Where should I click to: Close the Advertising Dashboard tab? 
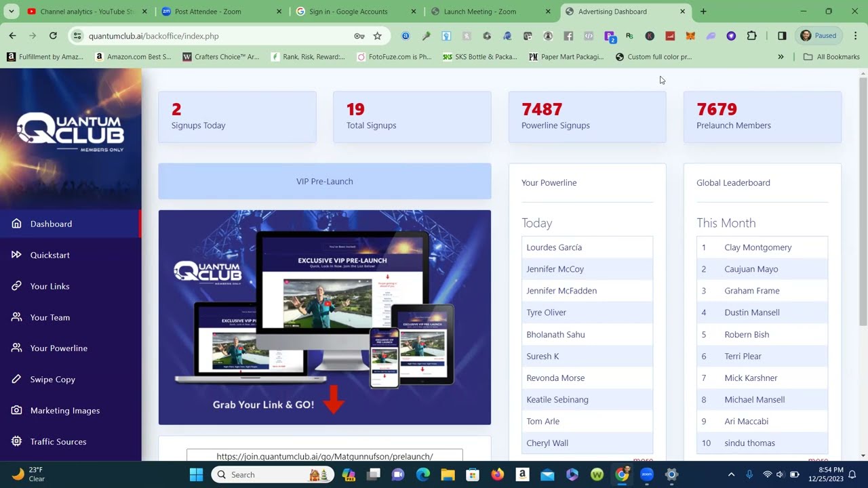coord(682,12)
